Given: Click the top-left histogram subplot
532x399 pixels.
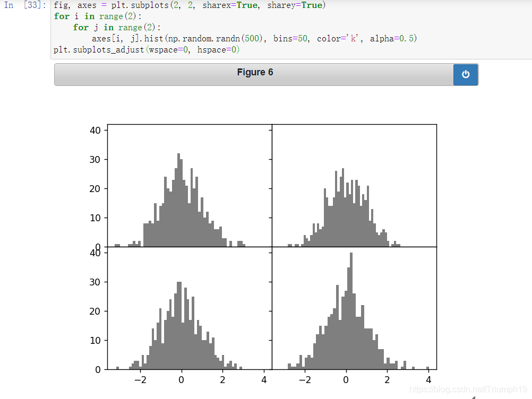Looking at the screenshot, I should tap(190, 185).
